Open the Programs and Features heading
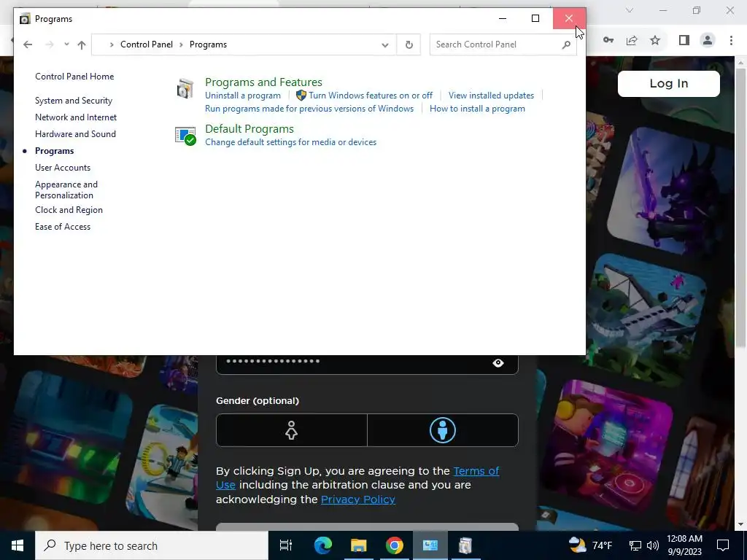747x560 pixels. point(263,82)
